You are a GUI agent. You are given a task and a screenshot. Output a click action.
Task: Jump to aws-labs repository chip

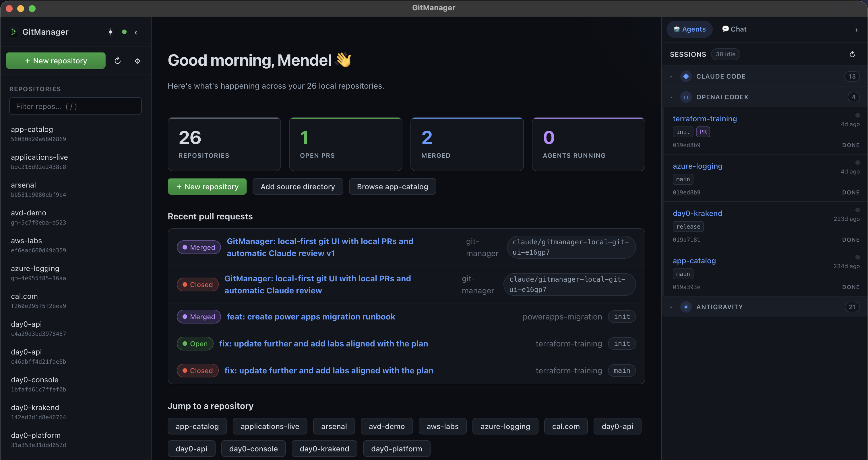click(x=442, y=426)
